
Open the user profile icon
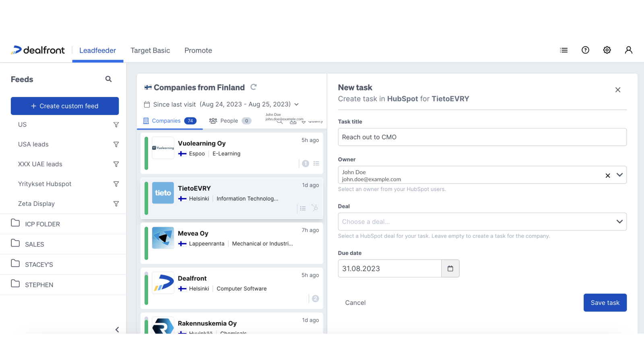pos(629,50)
